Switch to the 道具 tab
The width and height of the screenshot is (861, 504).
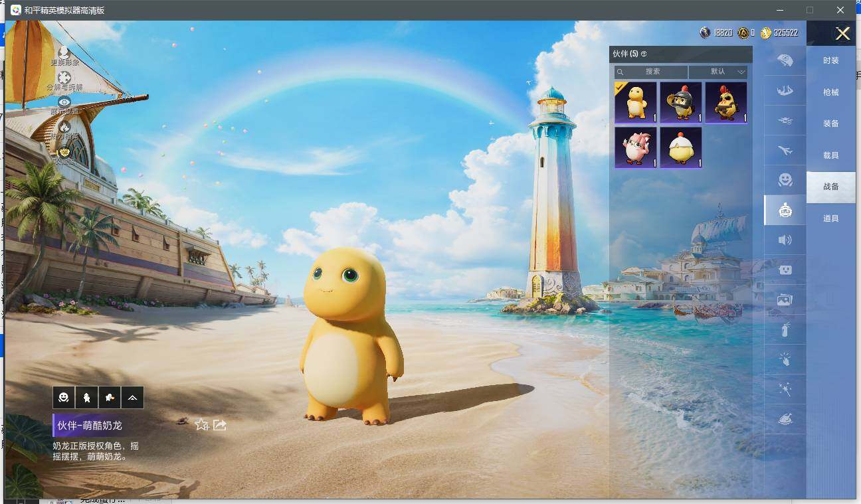pos(831,218)
